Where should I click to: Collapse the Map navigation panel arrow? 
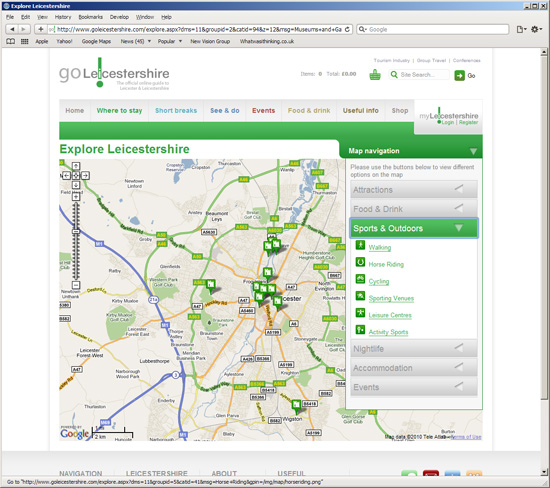(473, 151)
